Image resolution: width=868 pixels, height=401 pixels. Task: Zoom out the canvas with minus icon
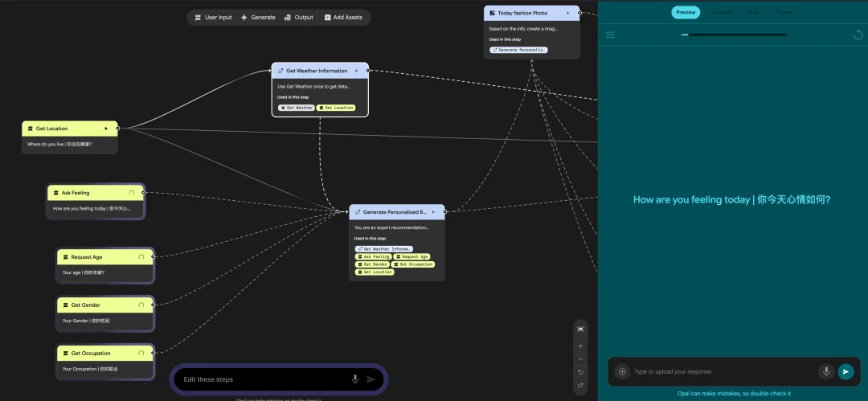pyautogui.click(x=581, y=359)
